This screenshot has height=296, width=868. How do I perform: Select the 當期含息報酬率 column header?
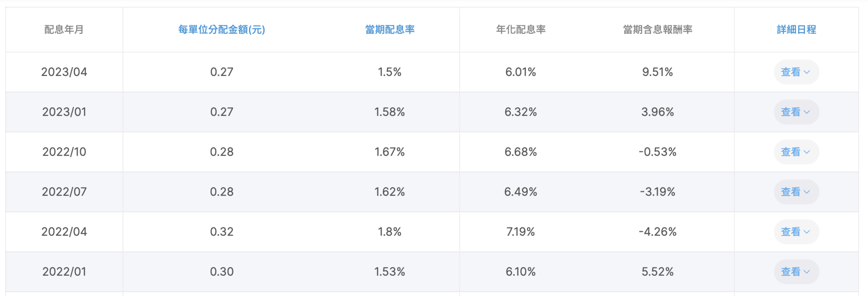(657, 30)
